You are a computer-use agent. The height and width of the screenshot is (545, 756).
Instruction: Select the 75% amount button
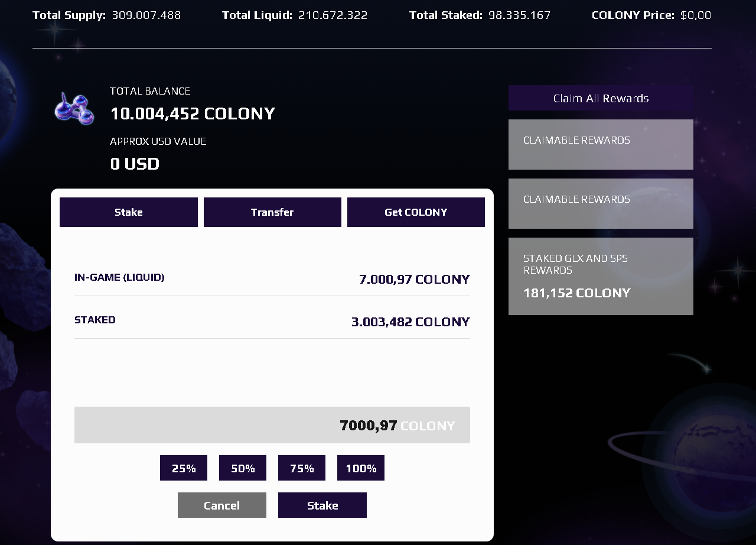302,468
